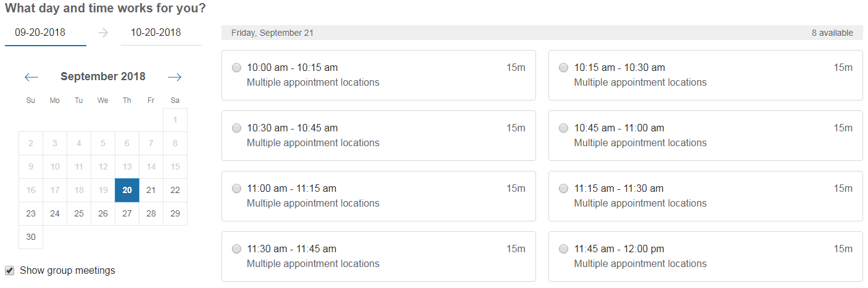Select the 10:15 am - 10:30 am slot
The width and height of the screenshot is (868, 288).
tap(564, 68)
